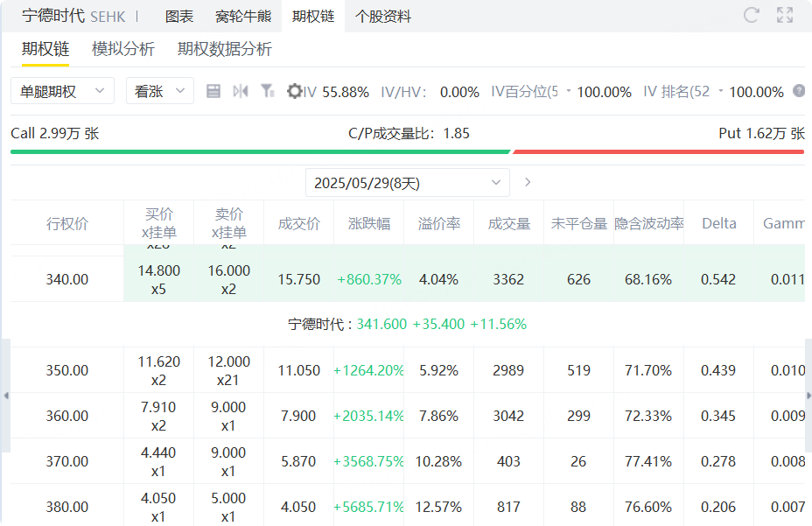Open the 个股资料 tab
Viewport: 812px width, 526px height.
pos(383,17)
